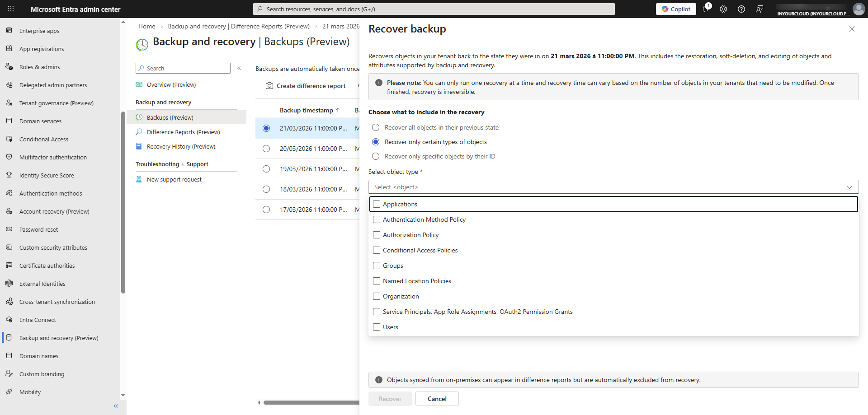Open the app launcher waffle icon

click(x=11, y=9)
